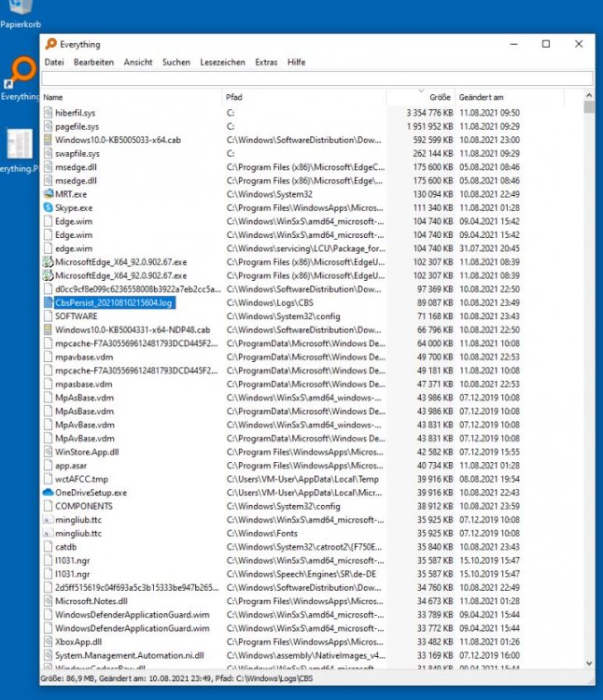Click the Windows10.0-KB5005033-x64.cab archive icon
603x700 pixels.
49,140
